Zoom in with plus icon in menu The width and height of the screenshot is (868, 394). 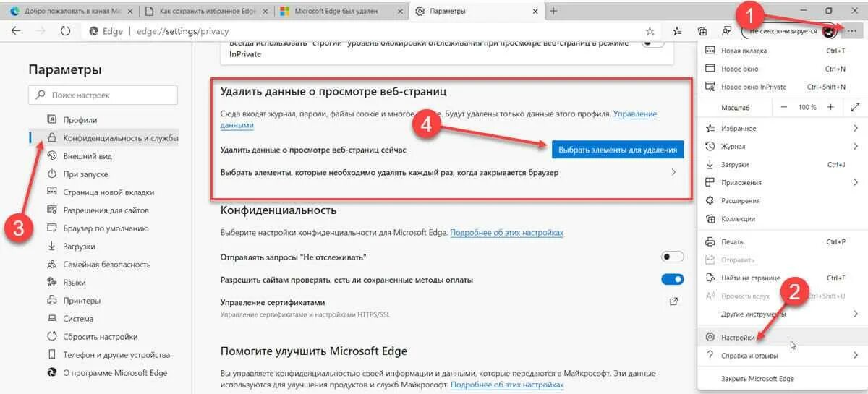pos(830,107)
